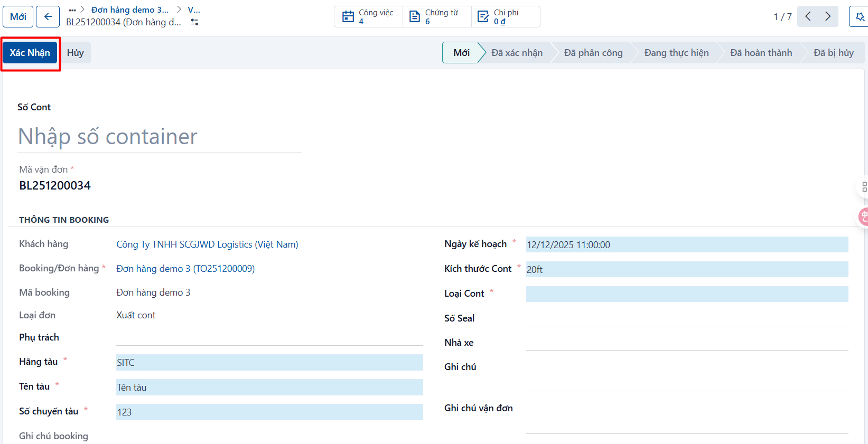The height and width of the screenshot is (444, 868).
Task: Click the Loại đơn label
Action: [x=37, y=315]
